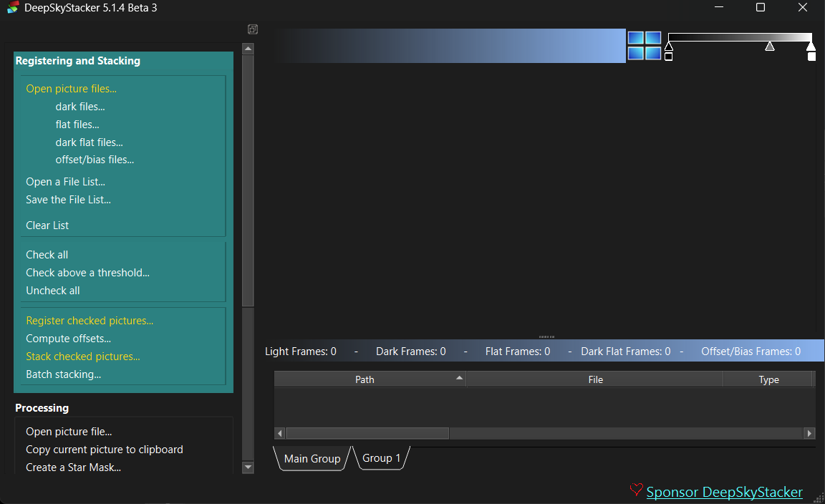Viewport: 825px width, 504px height.
Task: Click the left panel scroll down arrow
Action: pyautogui.click(x=249, y=467)
